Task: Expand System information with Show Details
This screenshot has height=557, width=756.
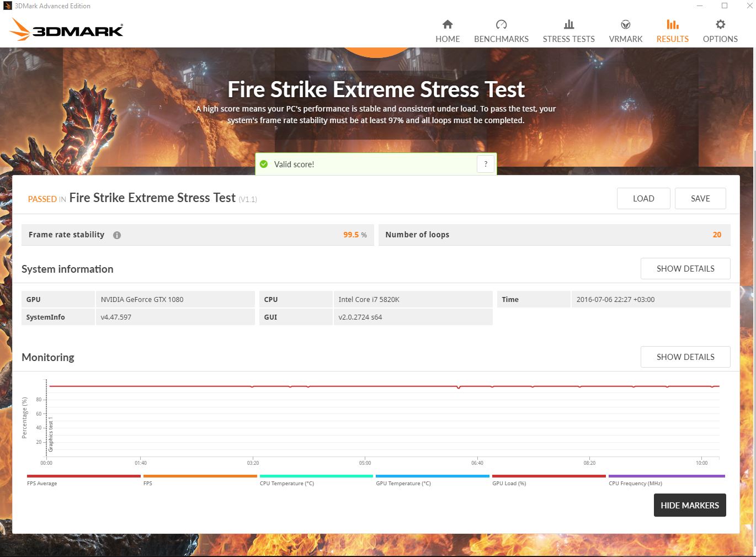Action: click(685, 268)
